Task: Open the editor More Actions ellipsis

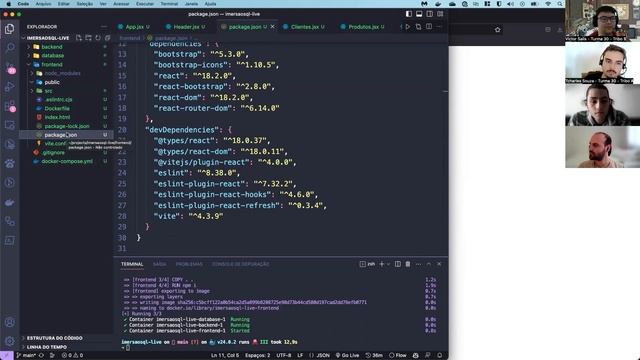Action: (x=439, y=27)
